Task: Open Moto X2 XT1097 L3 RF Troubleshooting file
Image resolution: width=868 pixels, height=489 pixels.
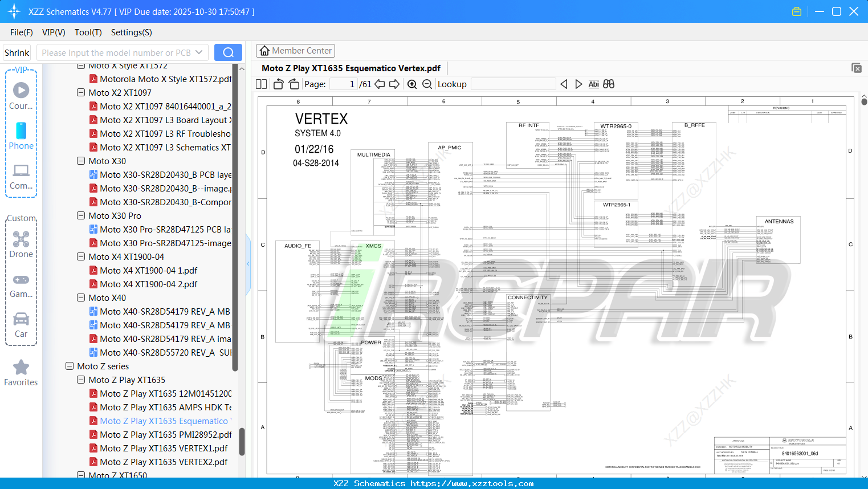Action: [x=166, y=134]
